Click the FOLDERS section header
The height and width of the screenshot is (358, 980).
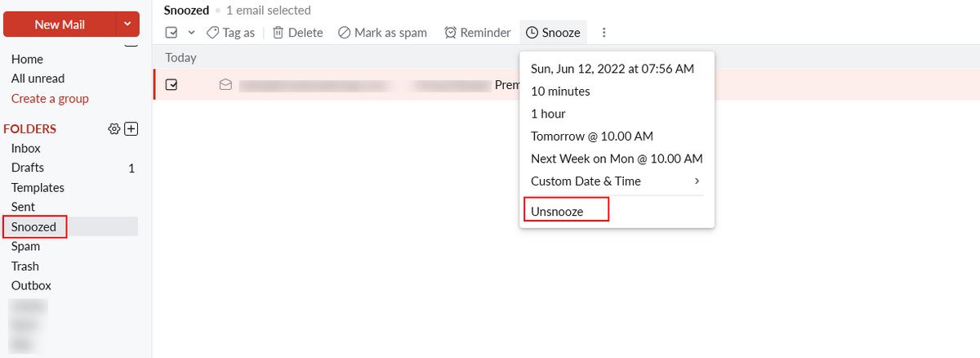point(30,129)
